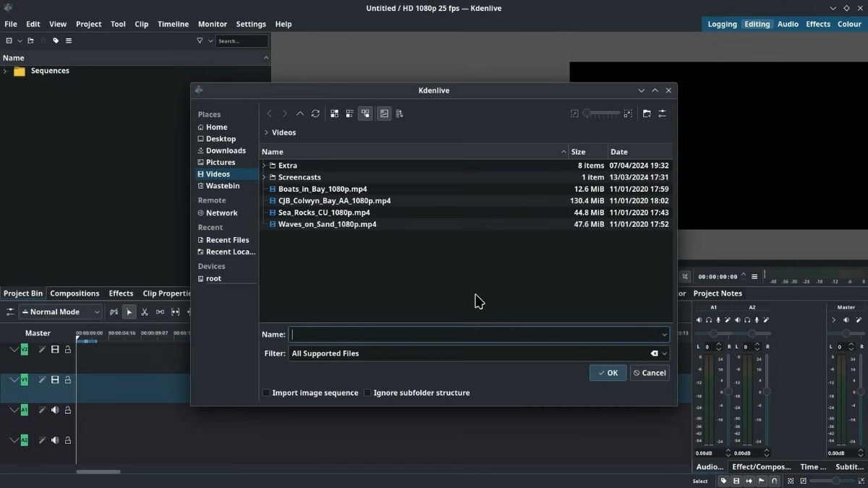This screenshot has height=488, width=868.
Task: Reload the Videos folder listing
Action: tap(315, 114)
